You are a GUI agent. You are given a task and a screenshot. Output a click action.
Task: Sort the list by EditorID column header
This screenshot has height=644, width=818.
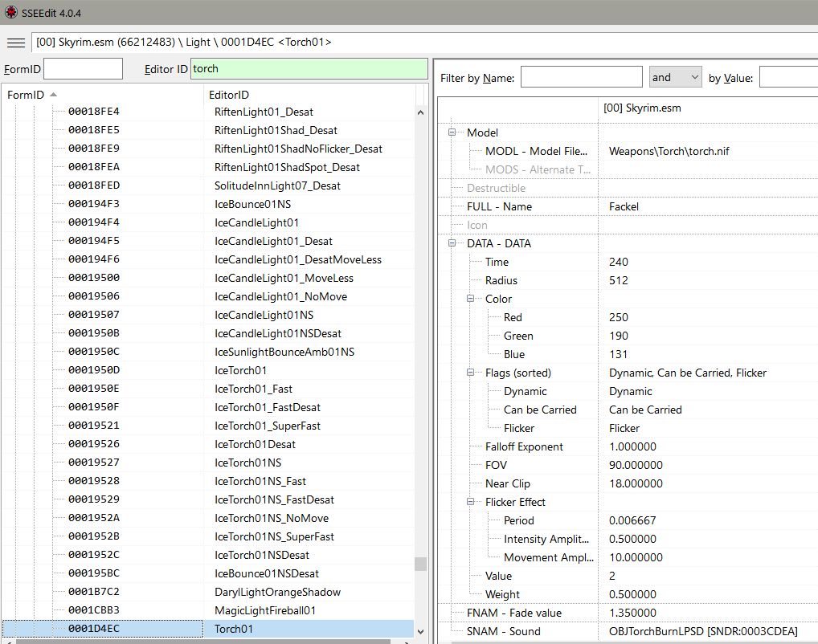tap(309, 95)
